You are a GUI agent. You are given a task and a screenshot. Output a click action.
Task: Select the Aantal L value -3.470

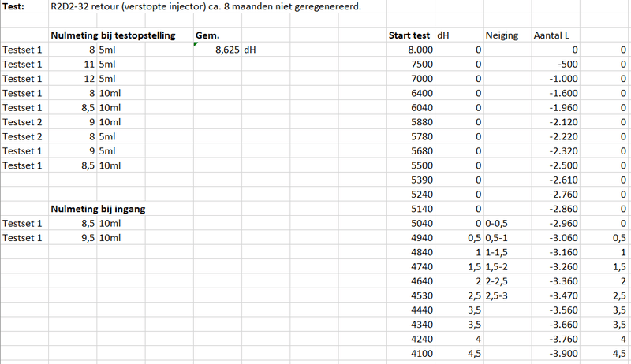pos(563,295)
